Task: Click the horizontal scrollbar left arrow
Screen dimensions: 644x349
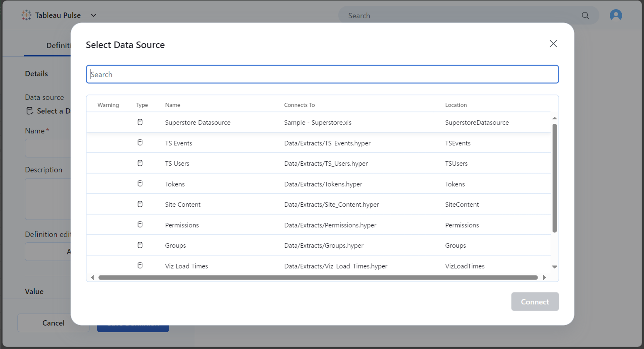Action: click(x=93, y=278)
